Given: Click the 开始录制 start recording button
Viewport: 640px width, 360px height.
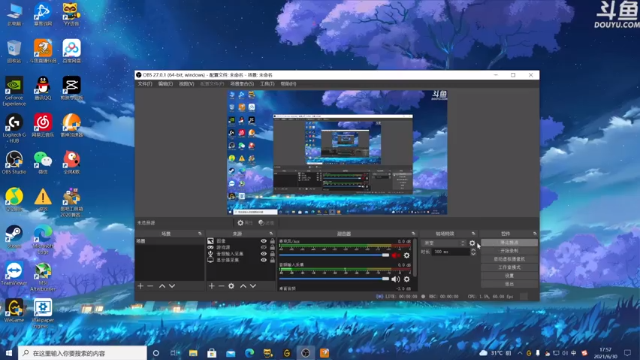Looking at the screenshot, I should [509, 251].
